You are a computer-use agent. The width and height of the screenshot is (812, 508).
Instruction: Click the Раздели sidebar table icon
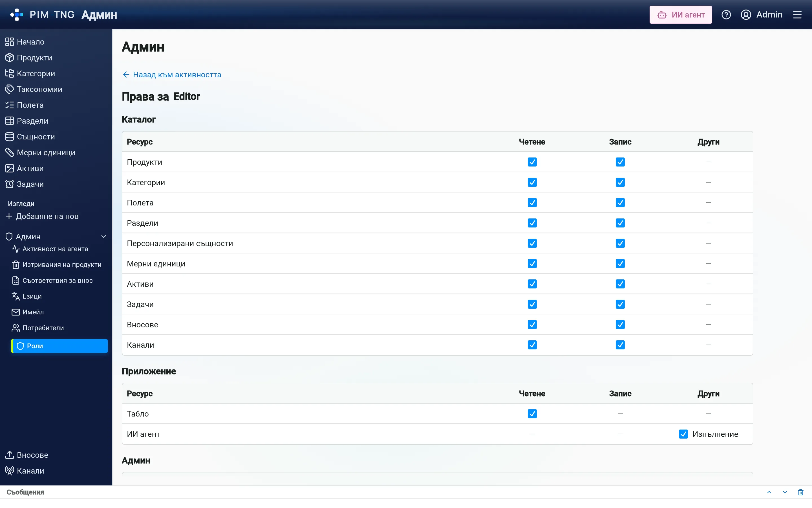click(x=9, y=121)
